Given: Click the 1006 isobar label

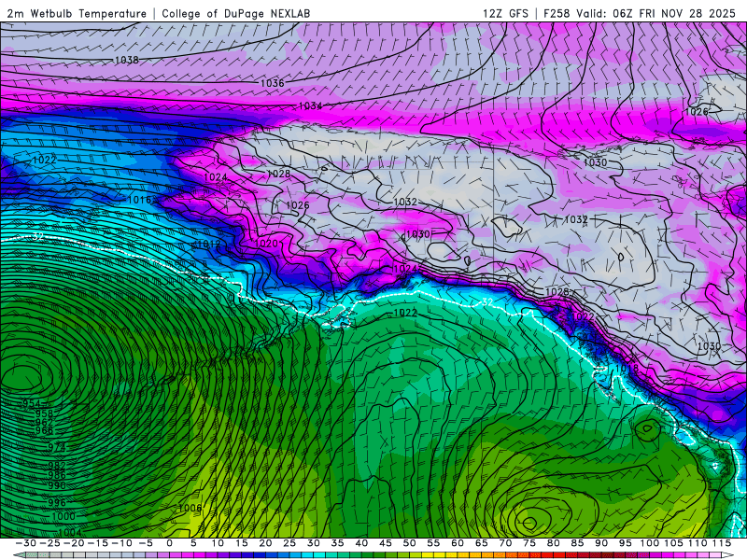Looking at the screenshot, I should pos(190,508).
